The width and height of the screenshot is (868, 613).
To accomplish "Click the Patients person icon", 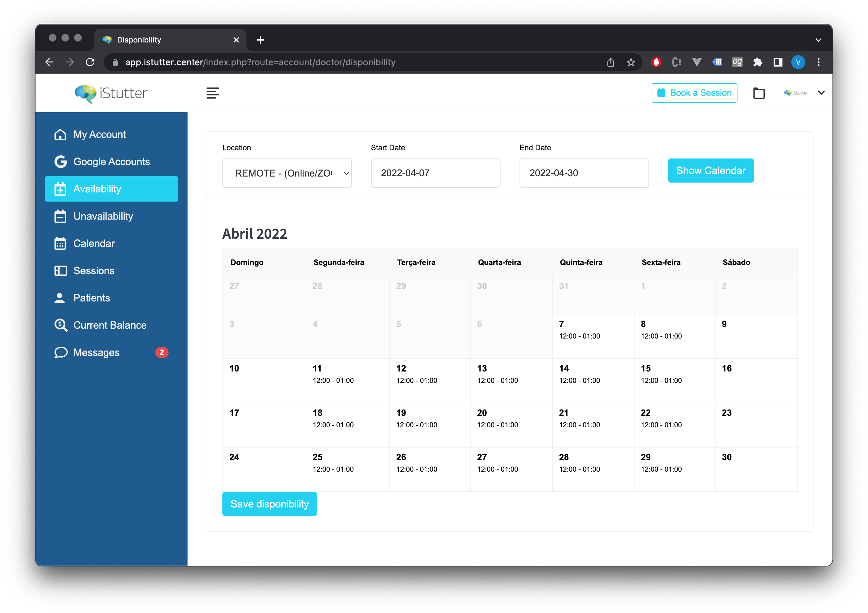I will coord(59,298).
